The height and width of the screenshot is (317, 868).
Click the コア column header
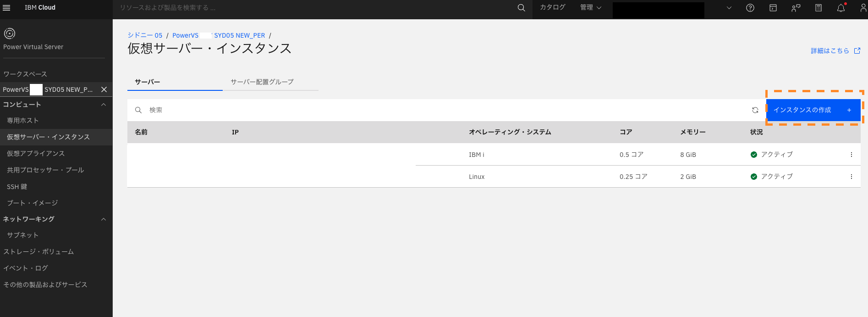[626, 132]
